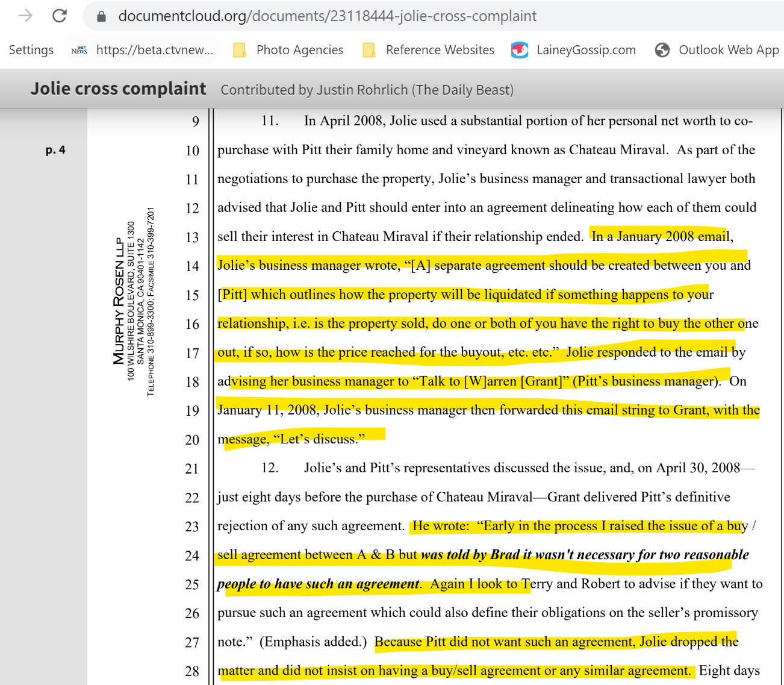Screen dimensions: 784x685
Task: Reload the page with the refresh icon
Action: (x=60, y=16)
